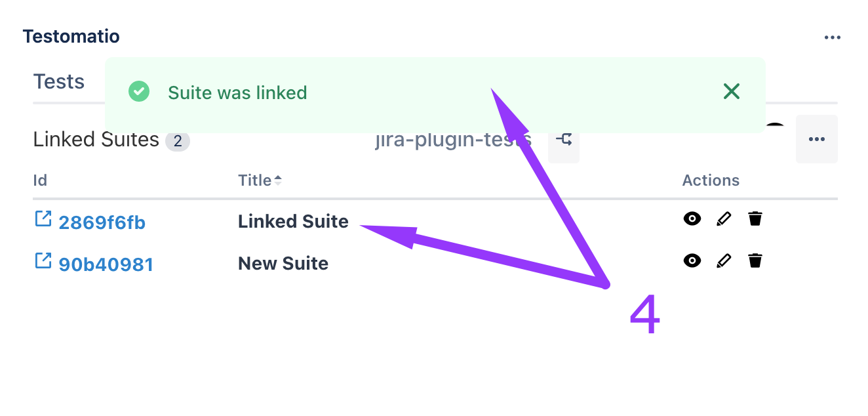
Task: Delete Linked Suite using trash icon
Action: [755, 219]
